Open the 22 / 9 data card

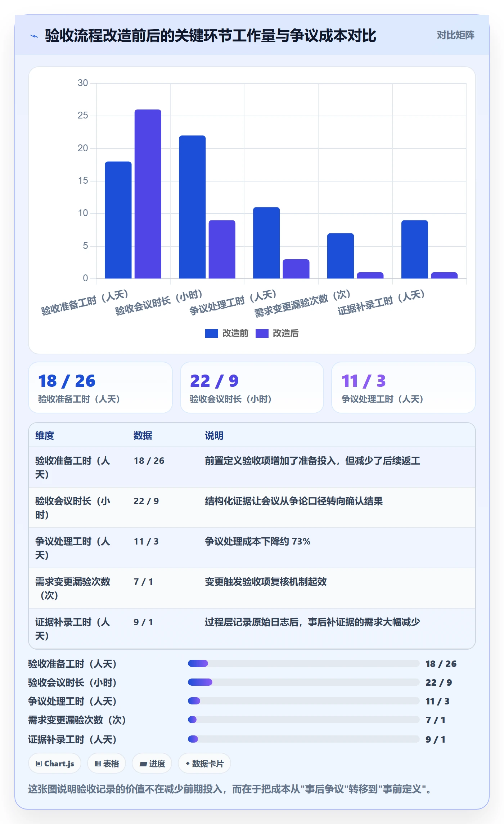click(x=252, y=388)
